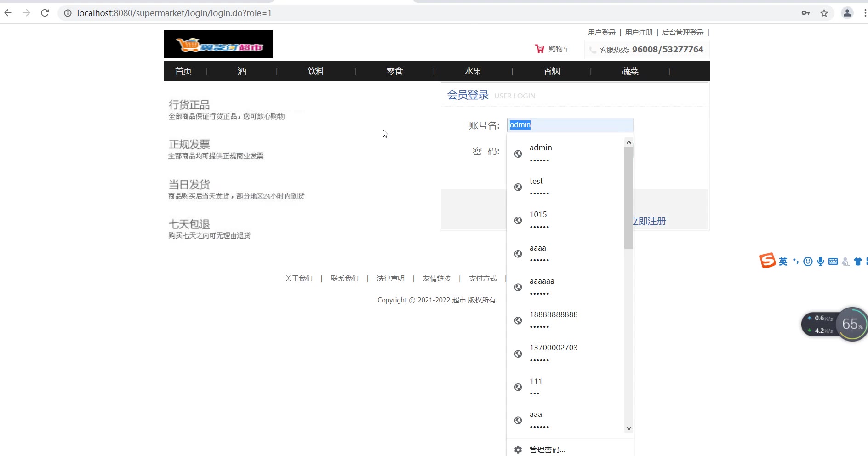The height and width of the screenshot is (456, 868).
Task: Open the shopping cart 购物车
Action: tap(552, 49)
